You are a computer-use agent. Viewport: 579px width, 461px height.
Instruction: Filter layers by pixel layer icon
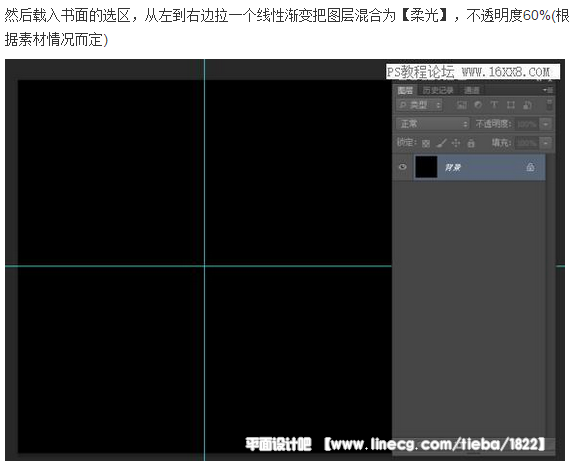click(x=462, y=105)
